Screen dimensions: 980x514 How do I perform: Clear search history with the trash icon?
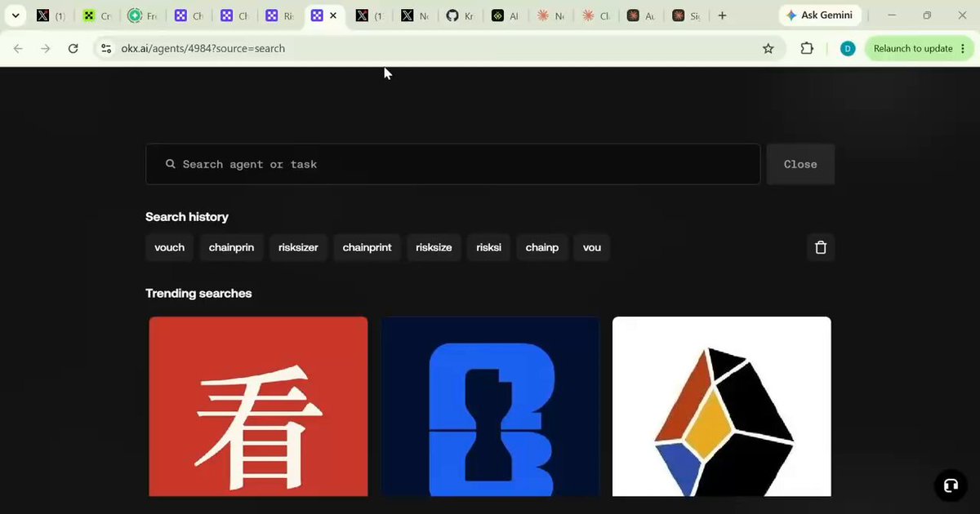pyautogui.click(x=821, y=247)
